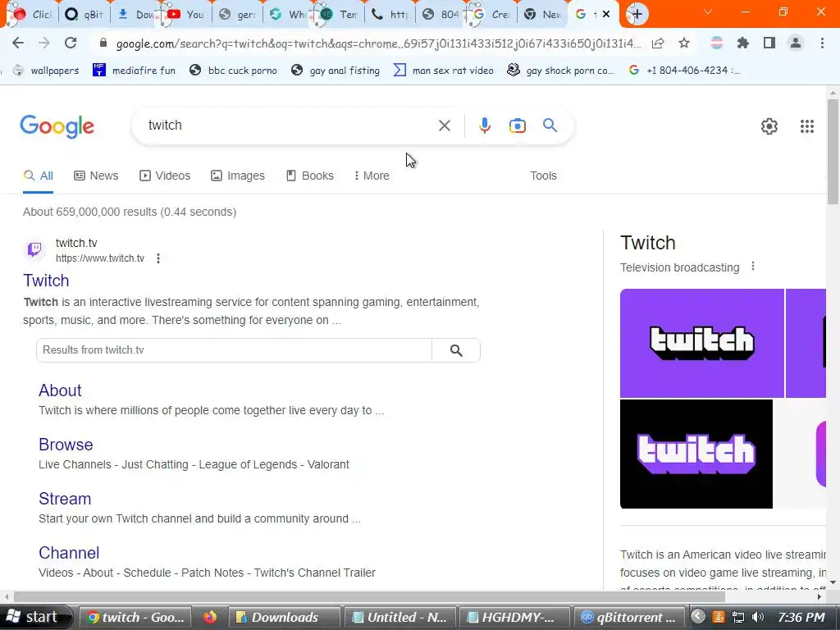Open the Windows start button
840x630 pixels.
[x=36, y=617]
